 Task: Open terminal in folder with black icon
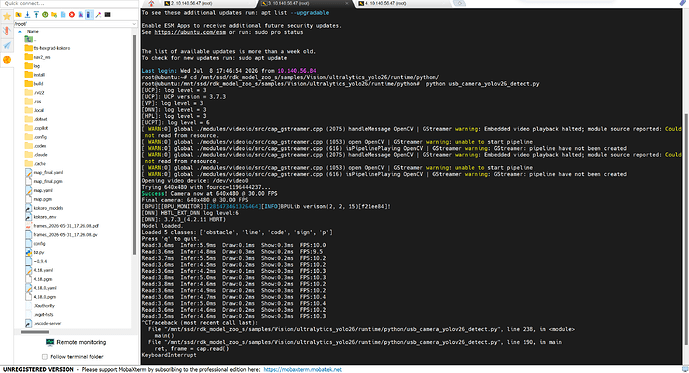point(107,15)
